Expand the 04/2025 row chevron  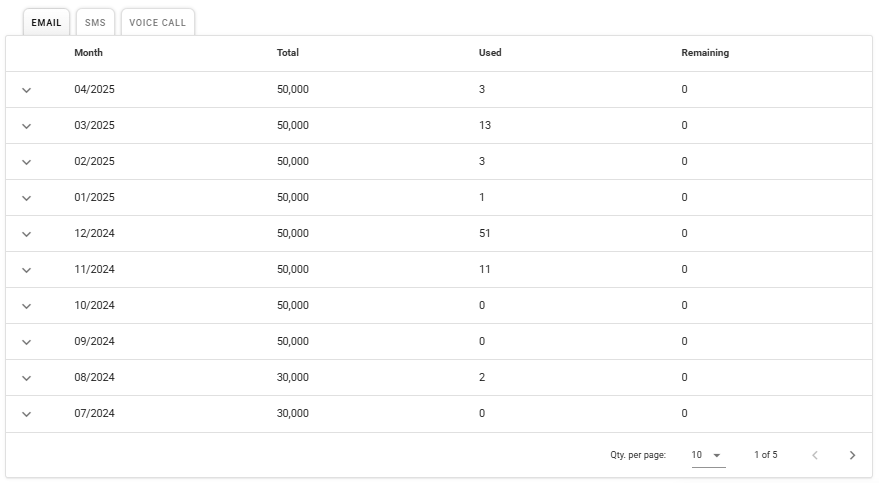tap(27, 90)
